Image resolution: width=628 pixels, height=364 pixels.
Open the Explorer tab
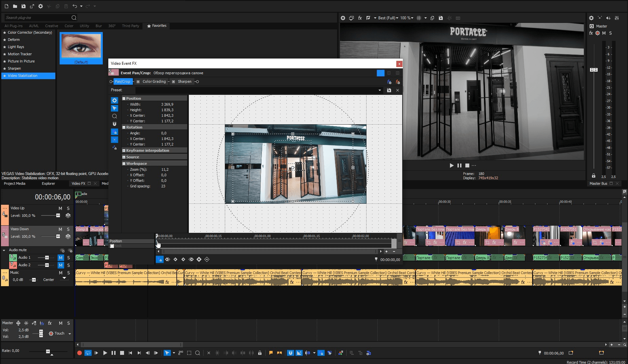click(48, 183)
